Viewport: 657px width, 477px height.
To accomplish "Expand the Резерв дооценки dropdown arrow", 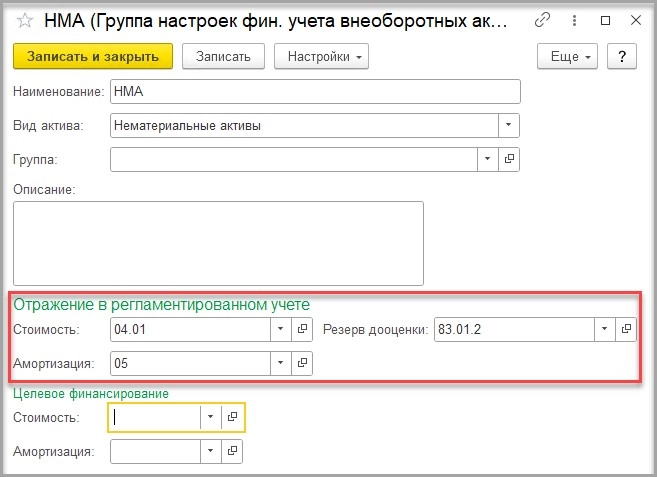I will coord(605,329).
